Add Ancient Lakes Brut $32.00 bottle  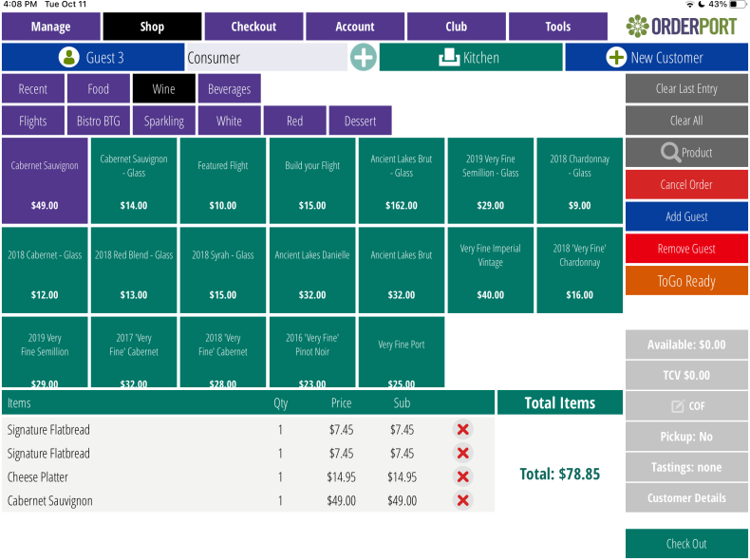click(402, 271)
